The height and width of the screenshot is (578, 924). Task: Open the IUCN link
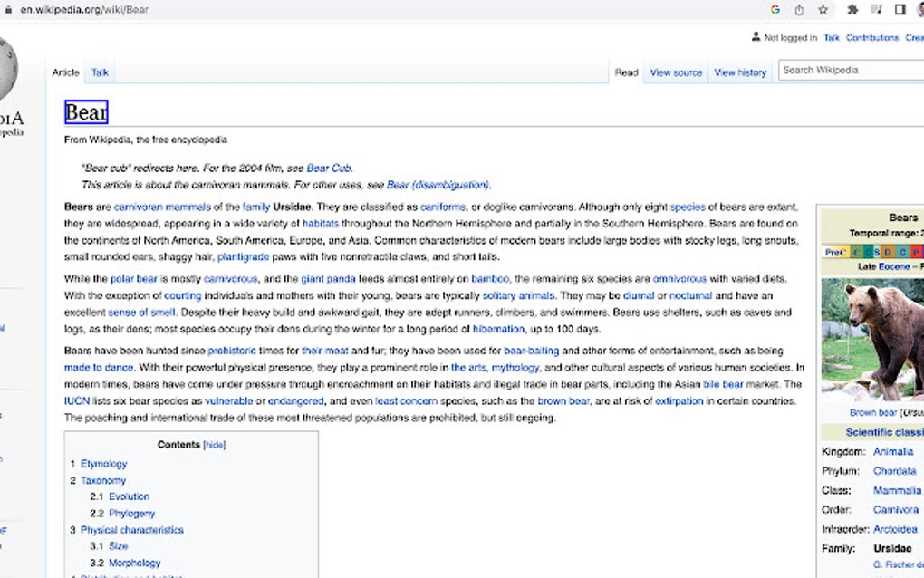(x=77, y=400)
